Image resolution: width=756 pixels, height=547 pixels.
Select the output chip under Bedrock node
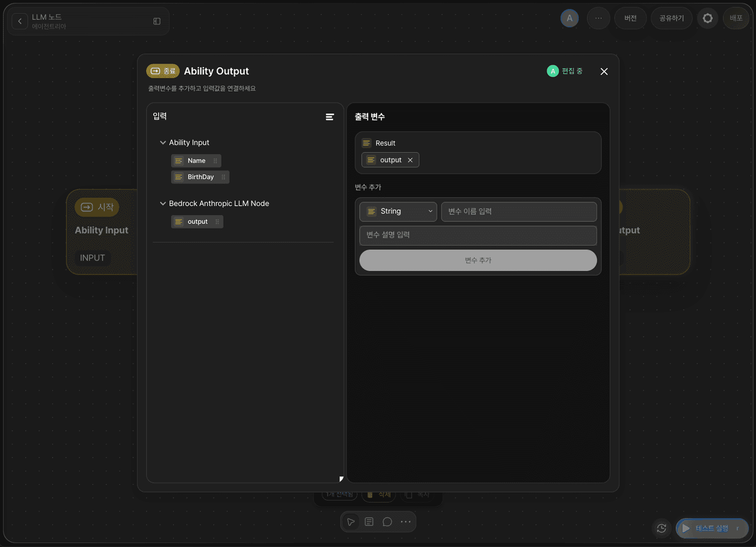coord(197,221)
